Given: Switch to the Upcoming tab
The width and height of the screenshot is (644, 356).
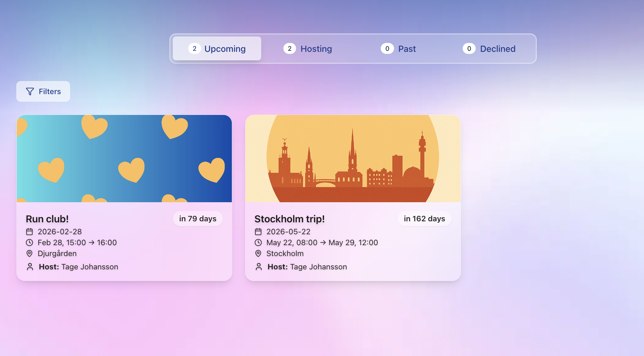Looking at the screenshot, I should [217, 49].
